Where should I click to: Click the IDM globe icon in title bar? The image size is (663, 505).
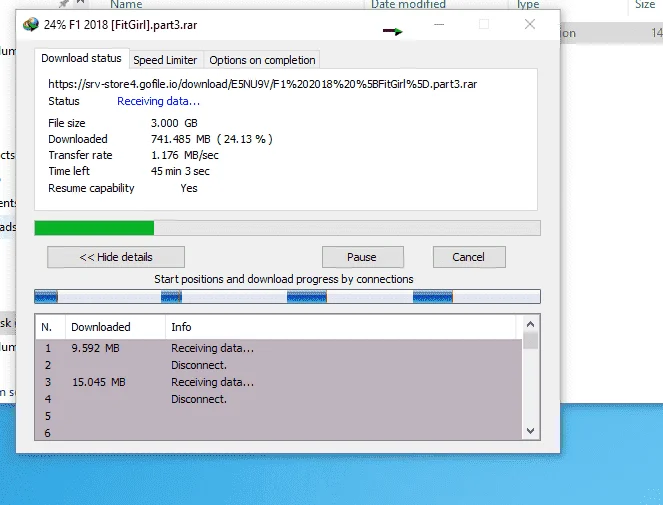coord(31,25)
